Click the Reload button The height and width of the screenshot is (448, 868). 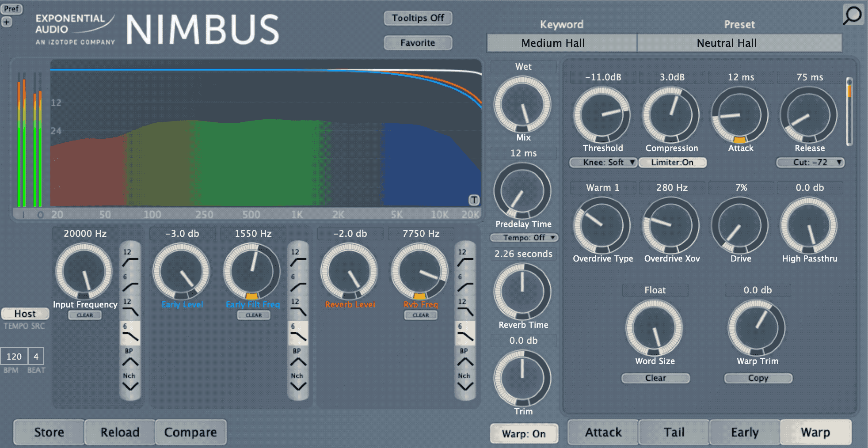(x=120, y=432)
